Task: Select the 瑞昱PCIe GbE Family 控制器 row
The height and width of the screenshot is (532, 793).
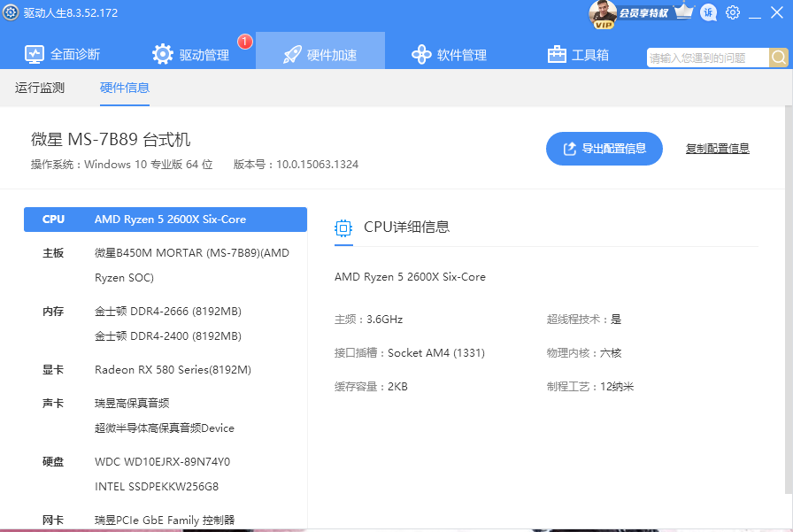Action: coord(166,520)
